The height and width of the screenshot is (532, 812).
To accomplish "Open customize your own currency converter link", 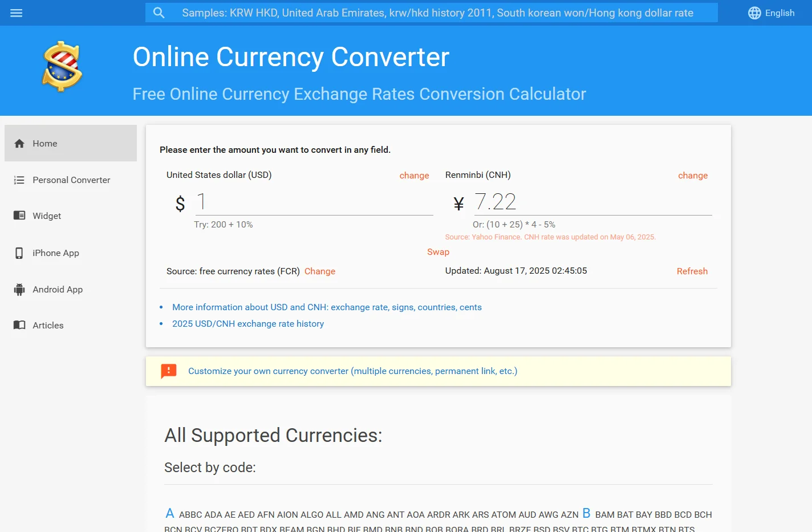I will click(352, 371).
